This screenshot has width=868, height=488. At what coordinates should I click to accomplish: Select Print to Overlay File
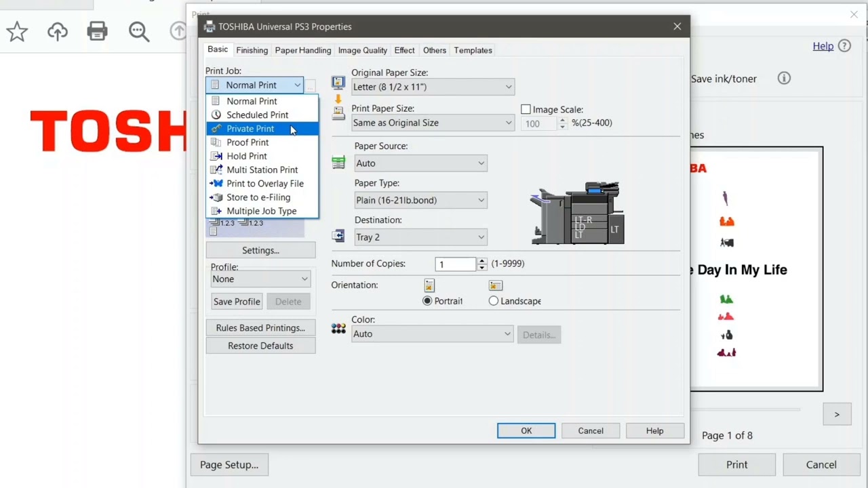[x=262, y=184]
